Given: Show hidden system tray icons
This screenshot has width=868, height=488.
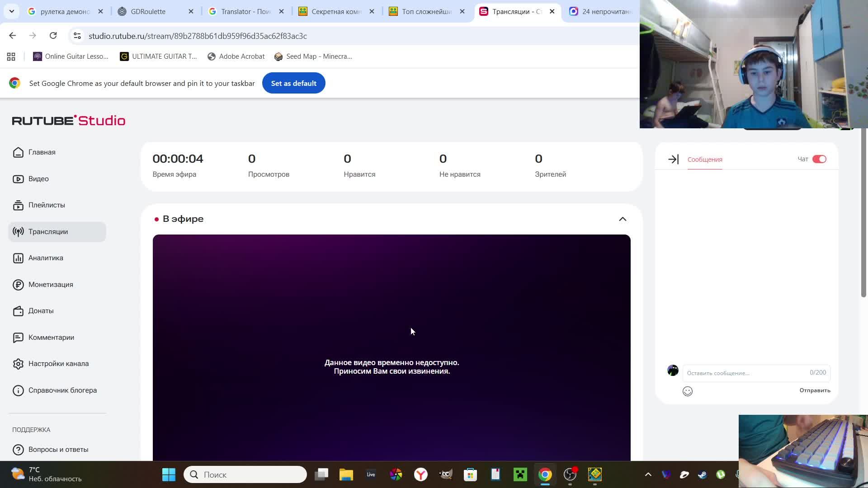Looking at the screenshot, I should click(648, 474).
